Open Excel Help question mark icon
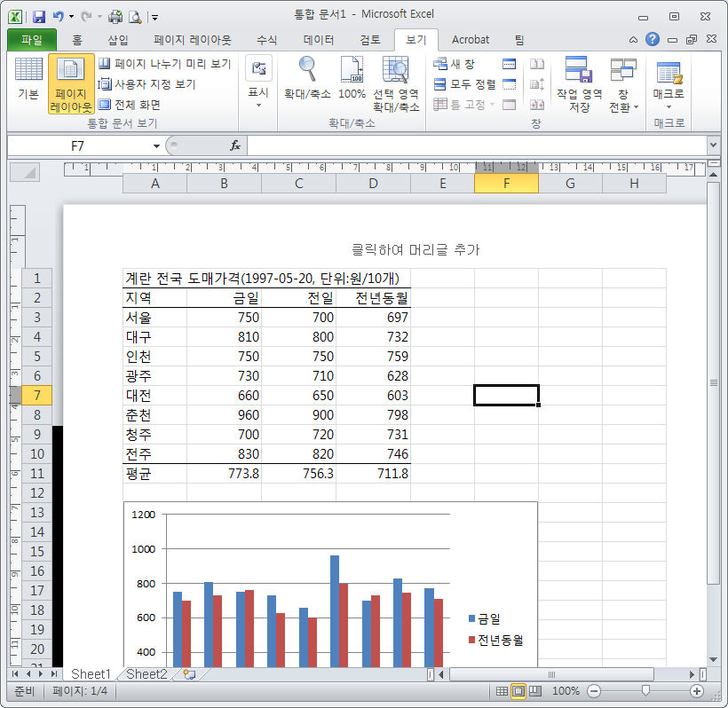 [653, 39]
